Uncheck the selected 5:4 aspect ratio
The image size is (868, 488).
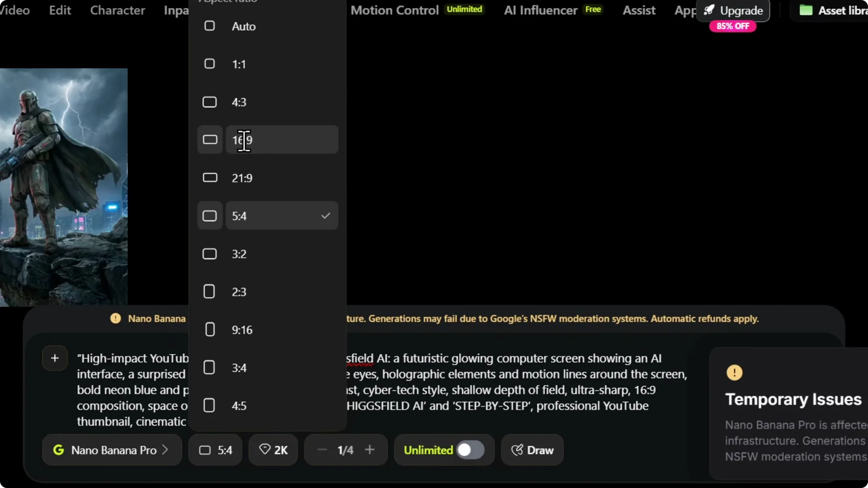pyautogui.click(x=209, y=216)
